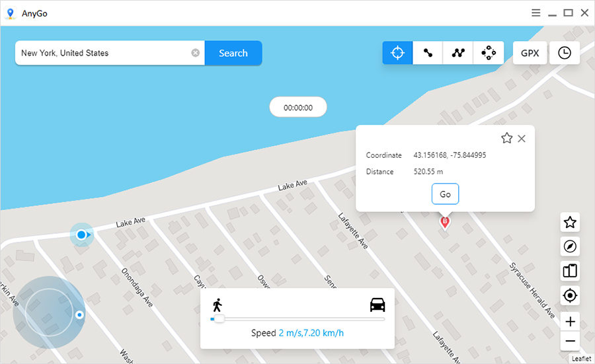Select the multi-spot route mode icon
The image size is (595, 364).
pos(458,53)
